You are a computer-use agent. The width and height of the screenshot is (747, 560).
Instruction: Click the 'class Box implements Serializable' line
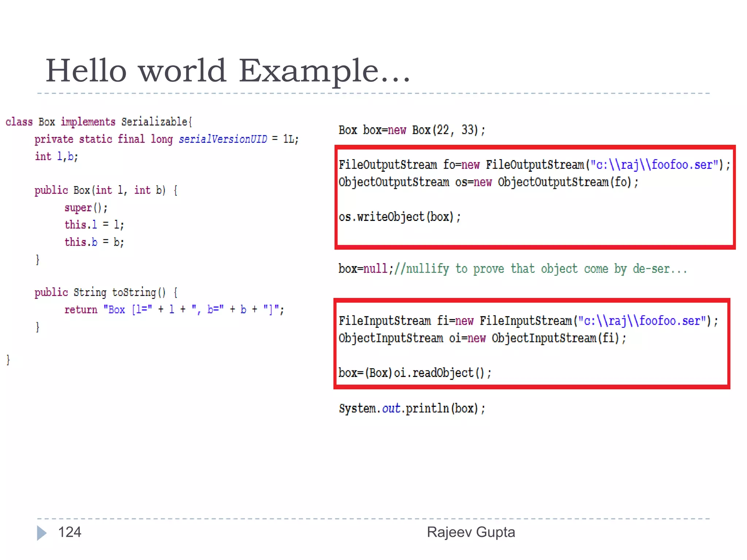pos(98,122)
